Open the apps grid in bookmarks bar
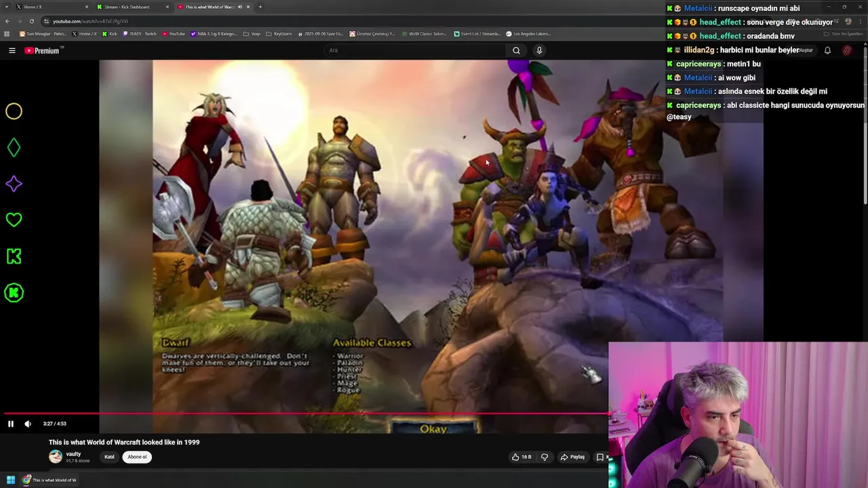The image size is (868, 488). [7, 34]
